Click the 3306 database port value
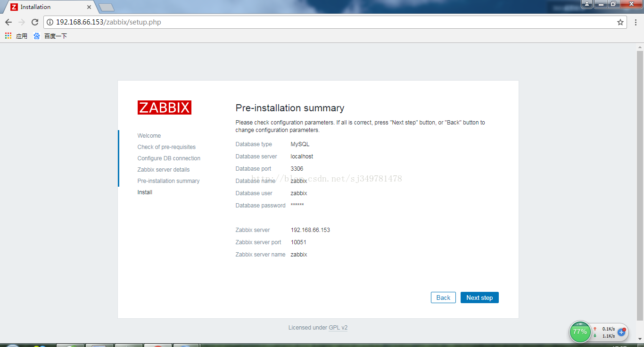 click(297, 169)
